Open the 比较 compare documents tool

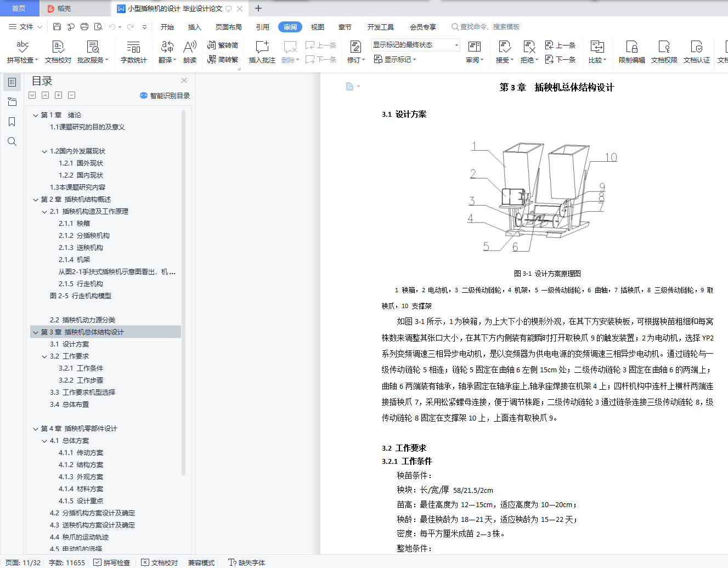(597, 52)
